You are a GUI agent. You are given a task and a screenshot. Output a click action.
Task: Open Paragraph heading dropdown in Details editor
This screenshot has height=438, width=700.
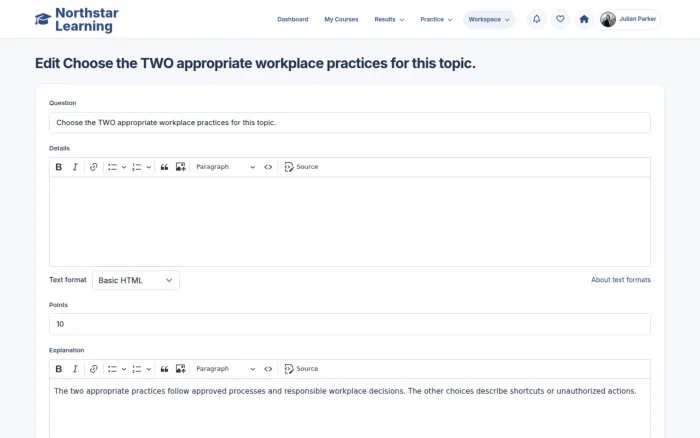click(x=225, y=167)
